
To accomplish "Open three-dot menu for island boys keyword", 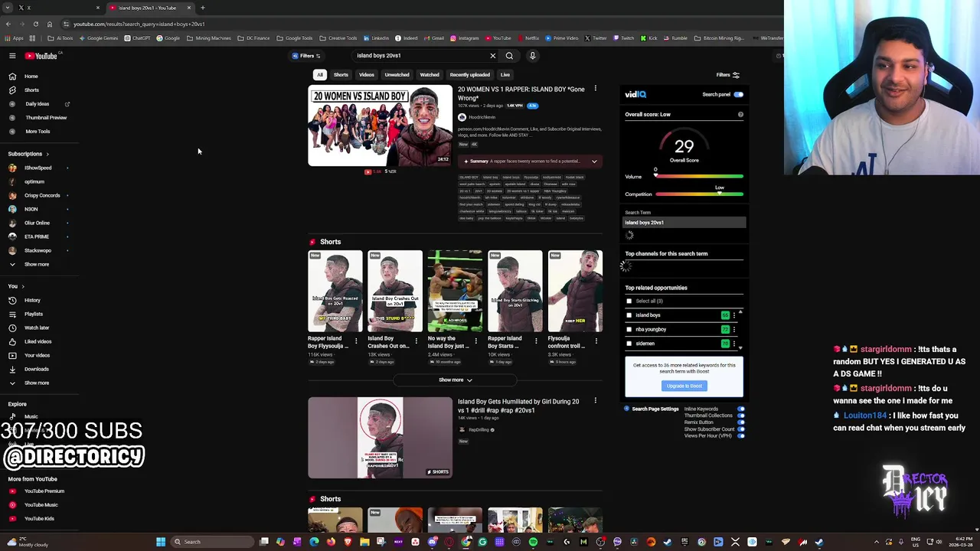I will point(734,315).
